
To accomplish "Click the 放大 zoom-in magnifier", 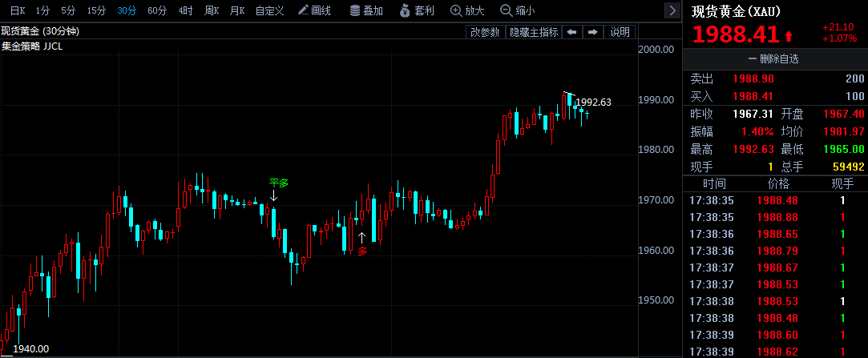I will coord(467,10).
